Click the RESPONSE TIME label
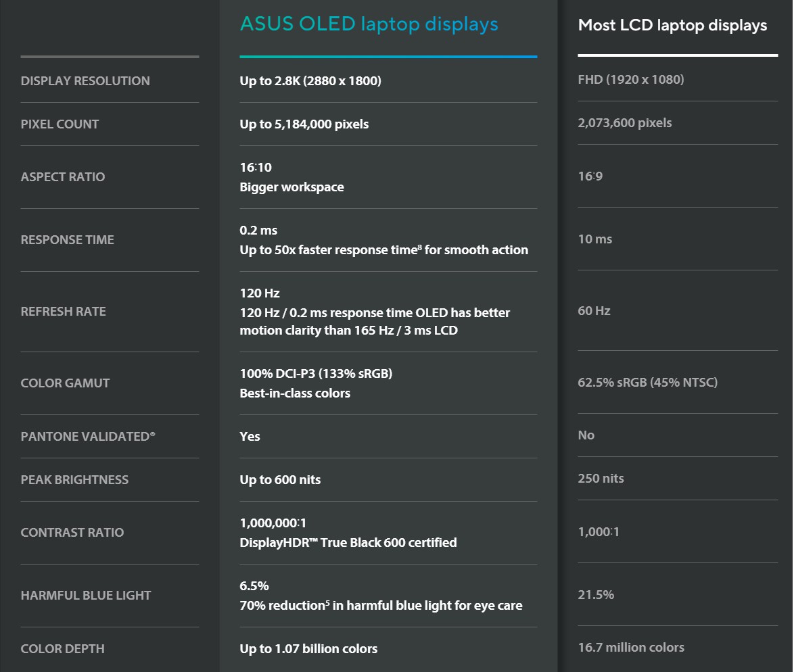The image size is (794, 672). (x=68, y=239)
